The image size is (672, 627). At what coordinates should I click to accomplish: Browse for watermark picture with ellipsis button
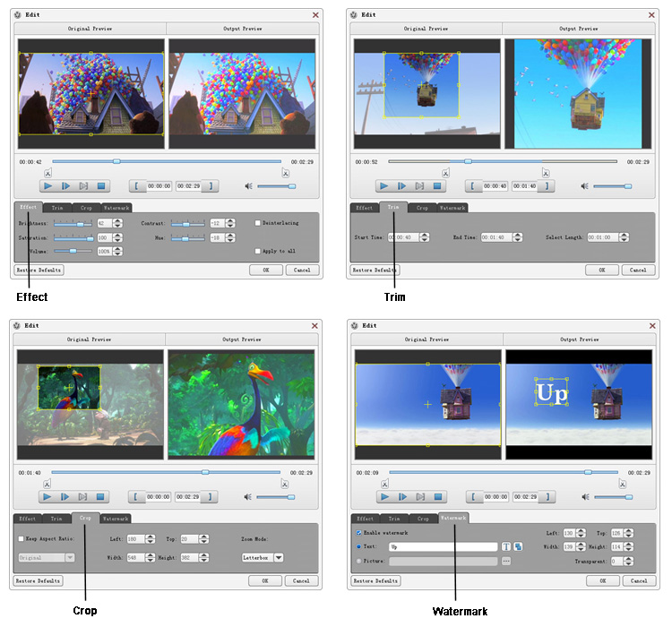point(506,561)
